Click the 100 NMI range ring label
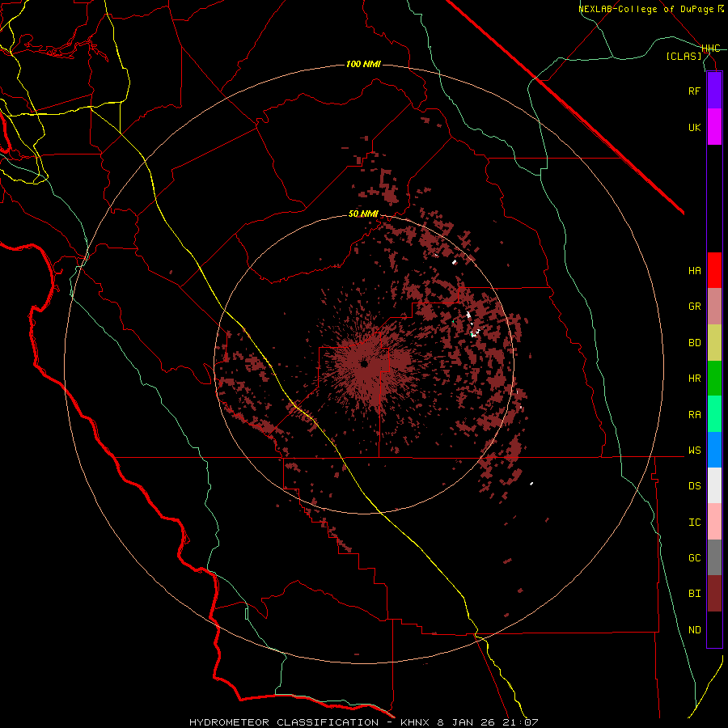728x728 pixels. [x=363, y=64]
